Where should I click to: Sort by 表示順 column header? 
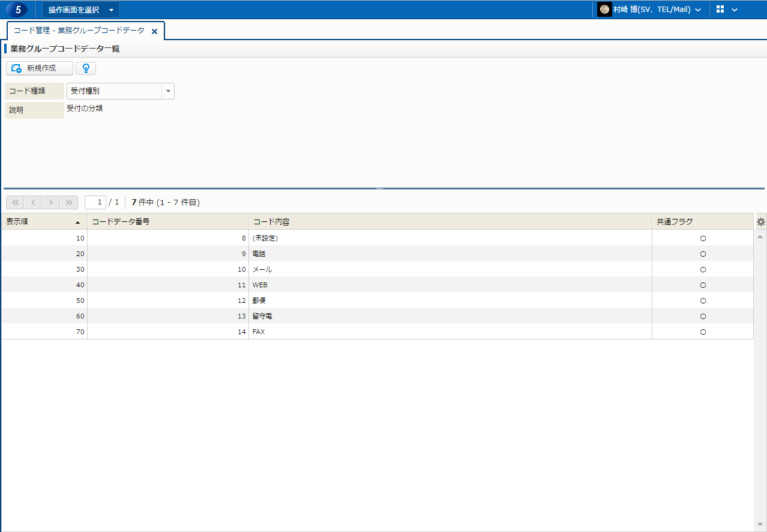click(43, 222)
